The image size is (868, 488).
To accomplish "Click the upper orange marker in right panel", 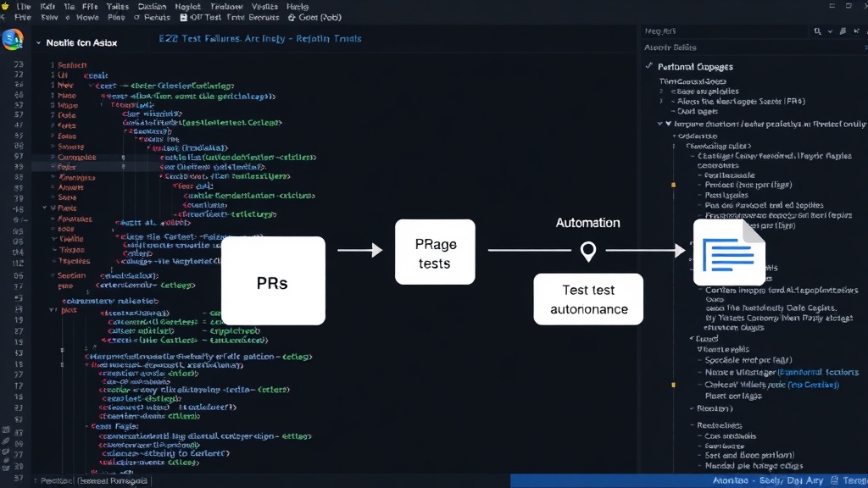I will [673, 185].
